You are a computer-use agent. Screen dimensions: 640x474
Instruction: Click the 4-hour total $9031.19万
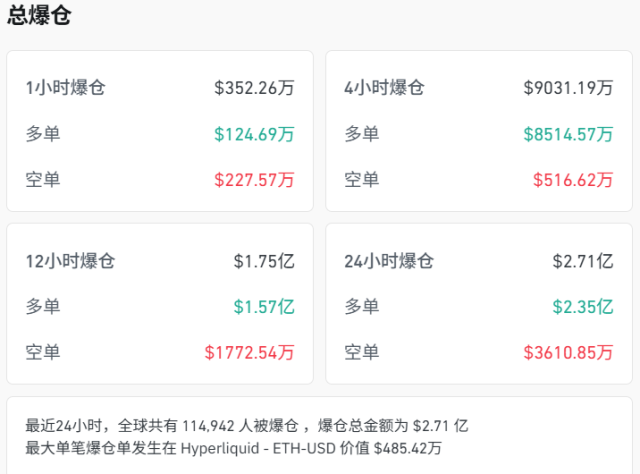(568, 88)
